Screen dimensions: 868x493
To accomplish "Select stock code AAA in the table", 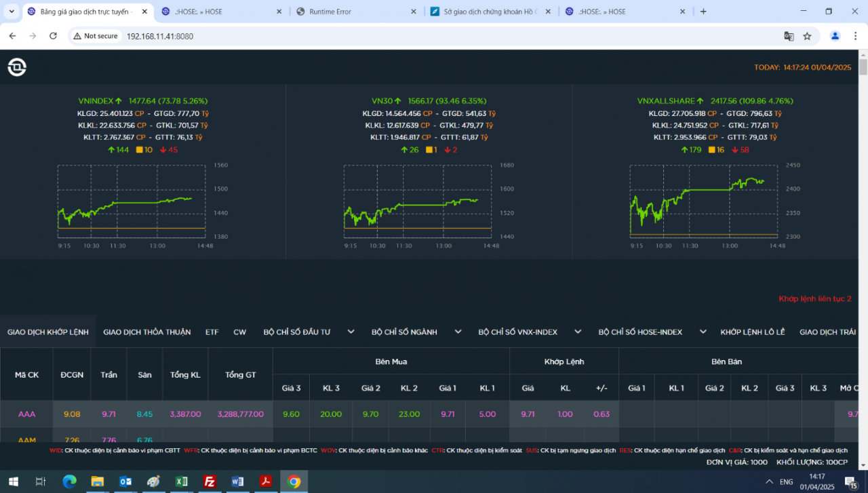I will (26, 413).
